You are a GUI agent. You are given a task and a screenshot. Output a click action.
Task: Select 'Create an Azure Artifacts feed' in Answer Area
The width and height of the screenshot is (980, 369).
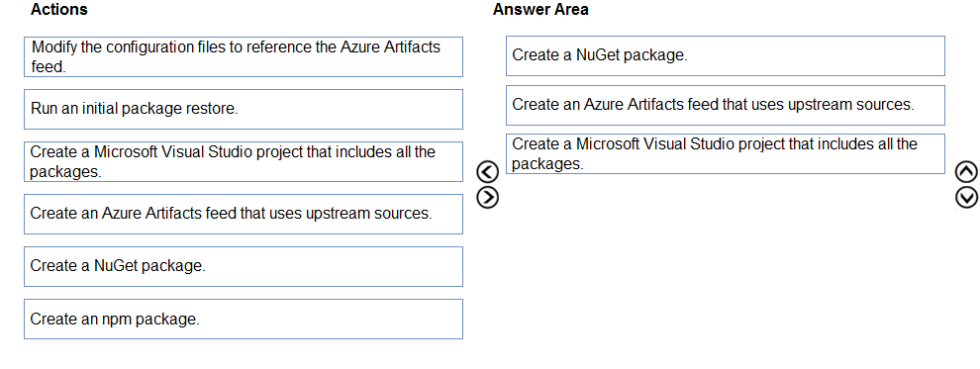pyautogui.click(x=725, y=105)
